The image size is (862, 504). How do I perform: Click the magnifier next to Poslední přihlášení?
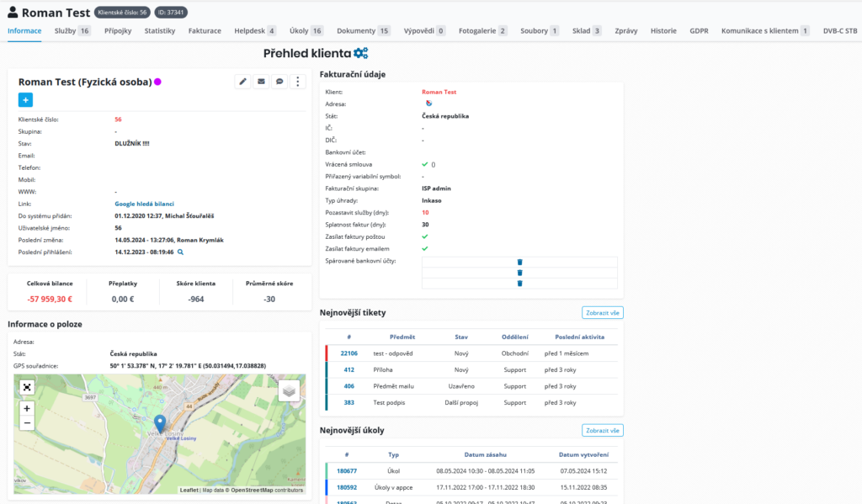(x=180, y=251)
